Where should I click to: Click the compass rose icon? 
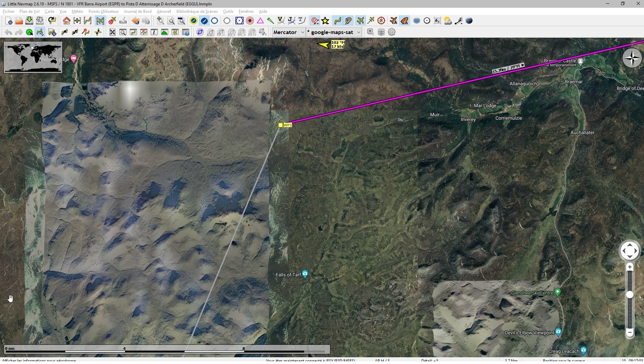(x=381, y=21)
